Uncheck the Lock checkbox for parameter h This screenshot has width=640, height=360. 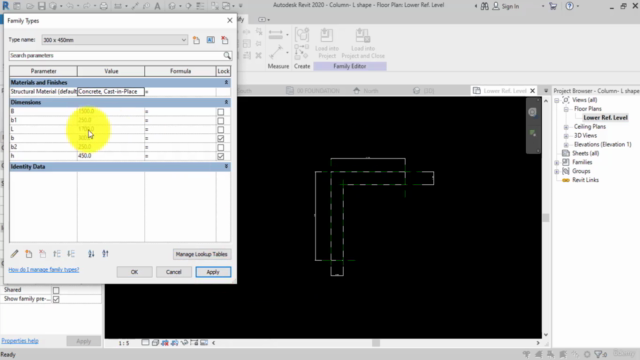220,156
